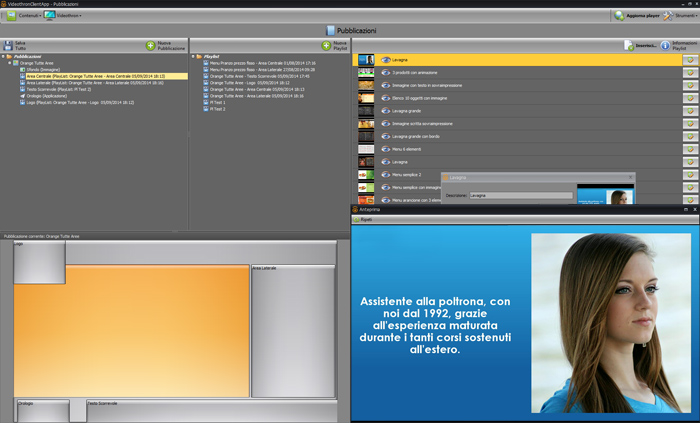Click the Ripeti icon in Anteprima
The image size is (700, 423).
click(x=357, y=219)
